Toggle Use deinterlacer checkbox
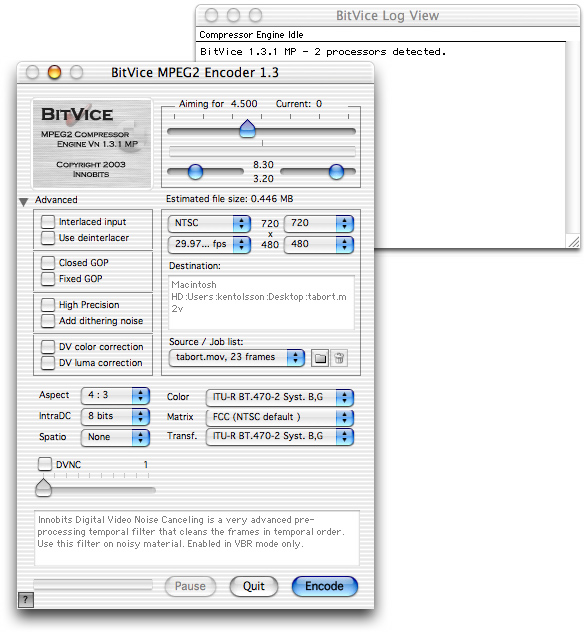Image resolution: width=587 pixels, height=636 pixels. point(47,238)
